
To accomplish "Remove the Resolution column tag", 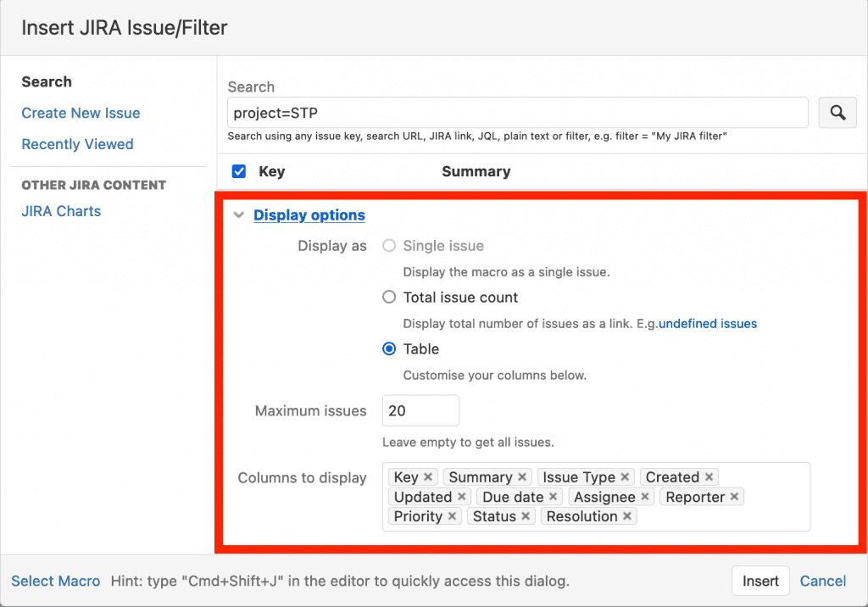I will (627, 516).
